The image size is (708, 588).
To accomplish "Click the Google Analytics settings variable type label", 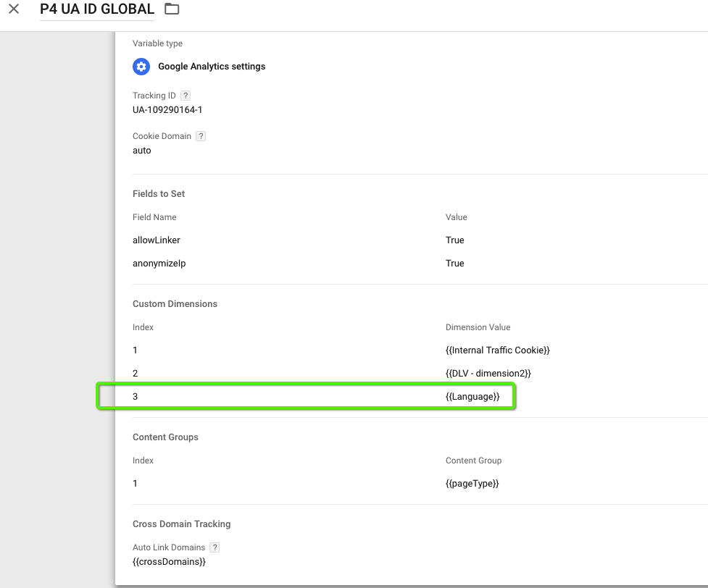I will tap(212, 67).
